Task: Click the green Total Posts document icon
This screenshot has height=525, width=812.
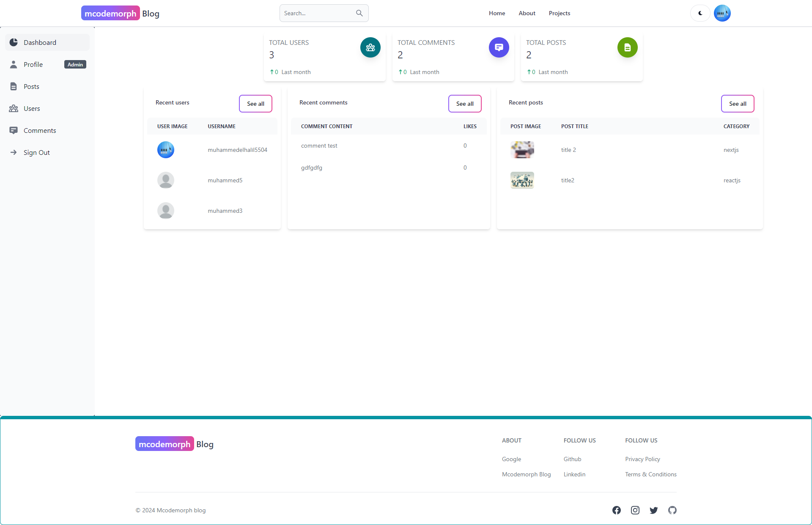Action: click(627, 47)
